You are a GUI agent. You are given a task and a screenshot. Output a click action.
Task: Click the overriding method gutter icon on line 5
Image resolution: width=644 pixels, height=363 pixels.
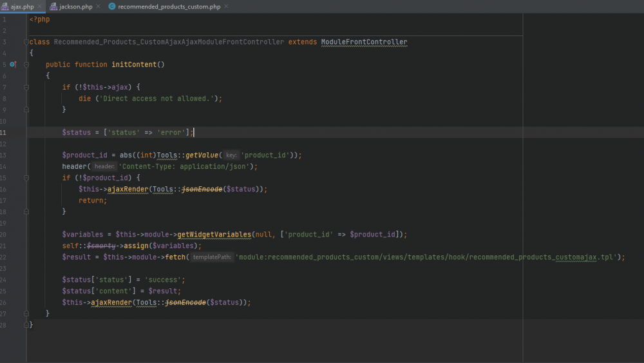pos(13,64)
